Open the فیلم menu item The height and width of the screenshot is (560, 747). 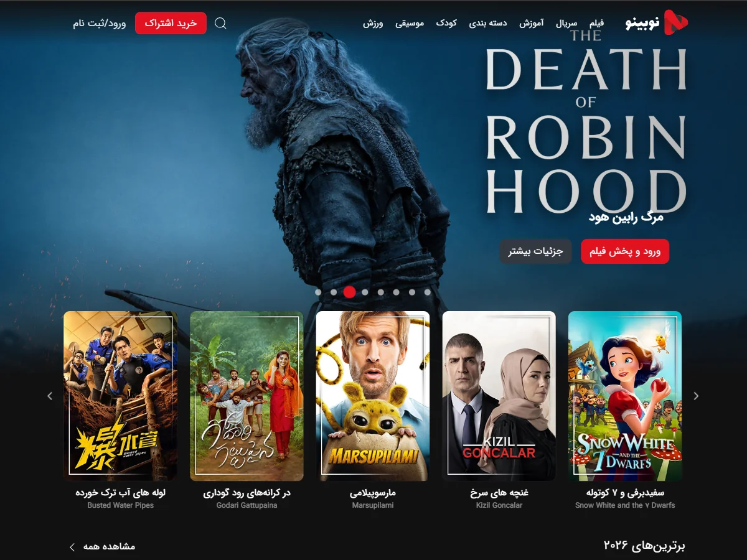pyautogui.click(x=596, y=23)
